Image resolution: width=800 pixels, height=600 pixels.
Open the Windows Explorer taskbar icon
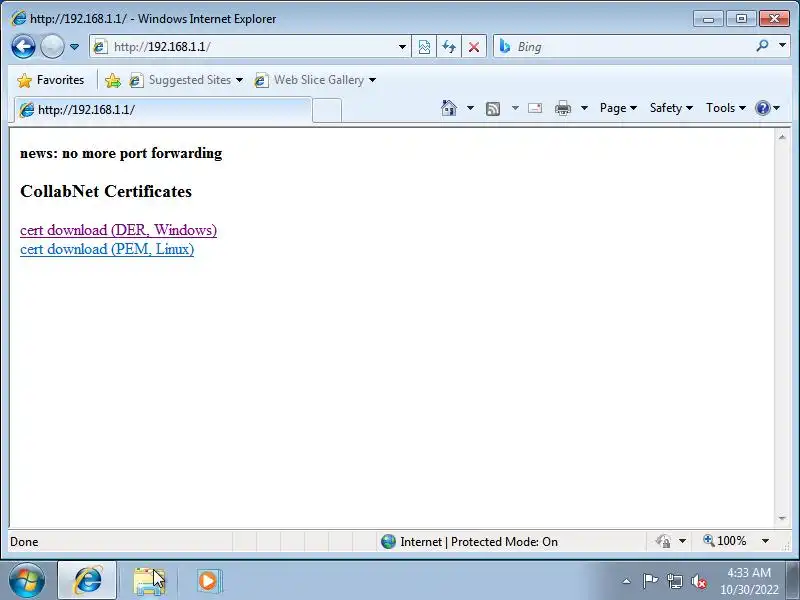click(149, 581)
